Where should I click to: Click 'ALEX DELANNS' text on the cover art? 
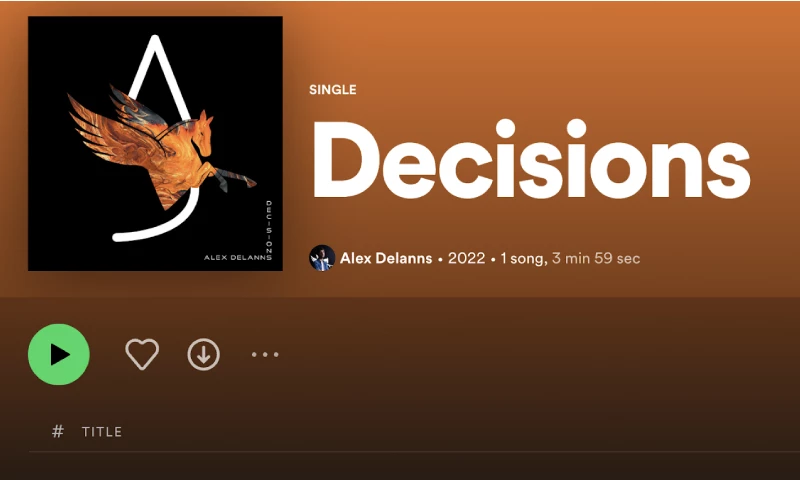[238, 258]
